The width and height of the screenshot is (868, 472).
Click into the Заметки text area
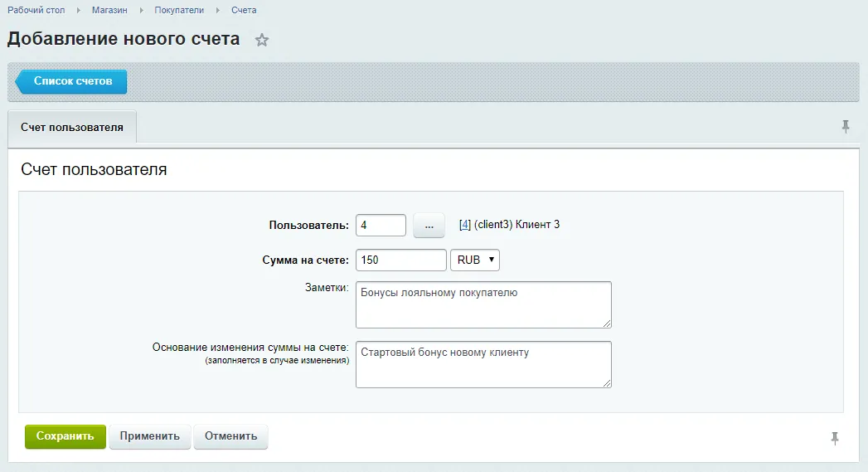click(482, 304)
